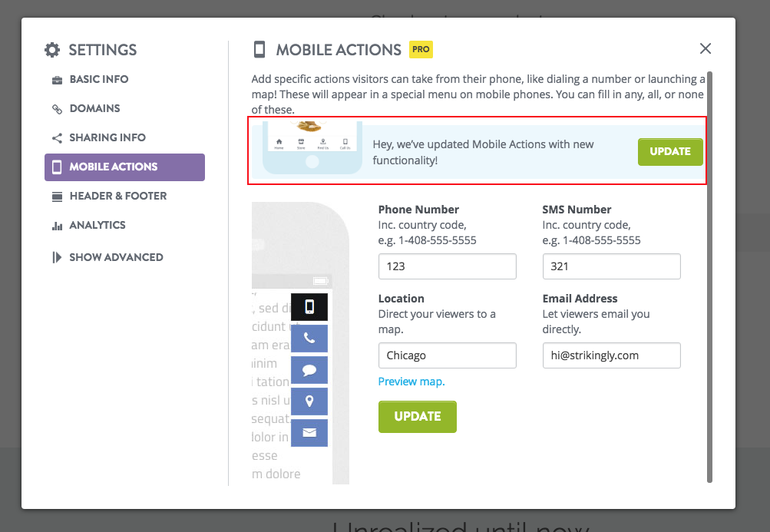Click the Find Us icon in the banner preview
This screenshot has height=532, width=770.
323,142
